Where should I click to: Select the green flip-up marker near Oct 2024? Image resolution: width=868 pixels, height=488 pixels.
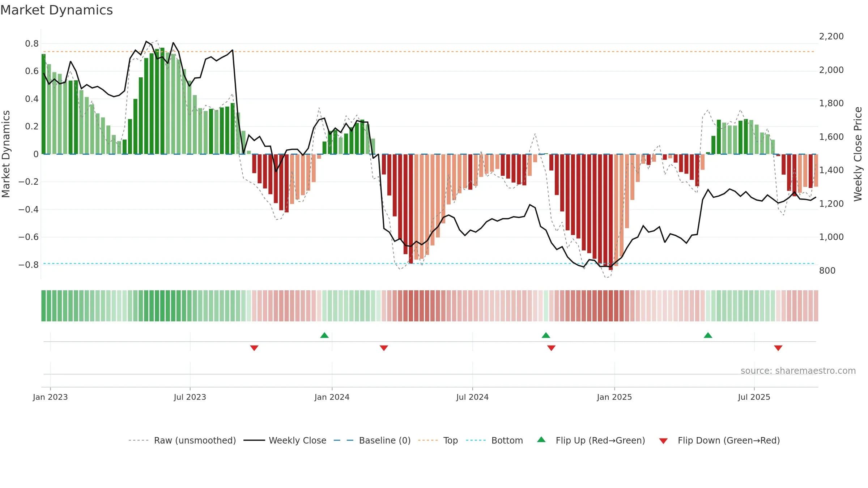546,335
